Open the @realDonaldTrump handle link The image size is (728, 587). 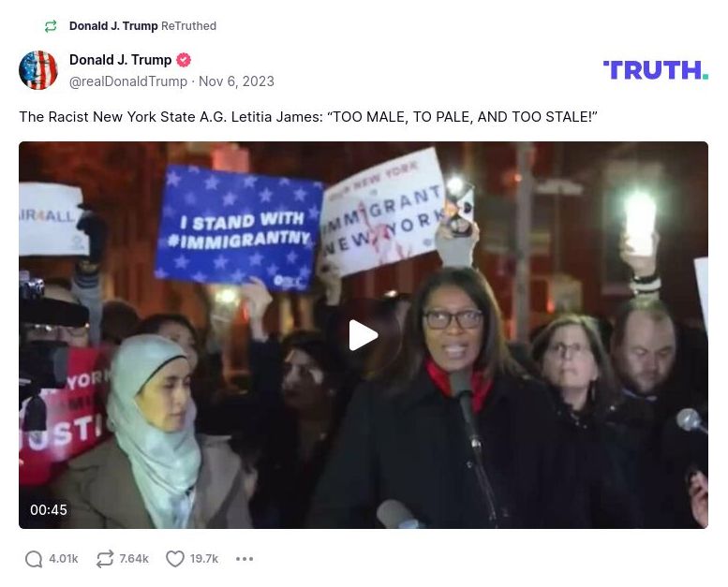click(128, 81)
